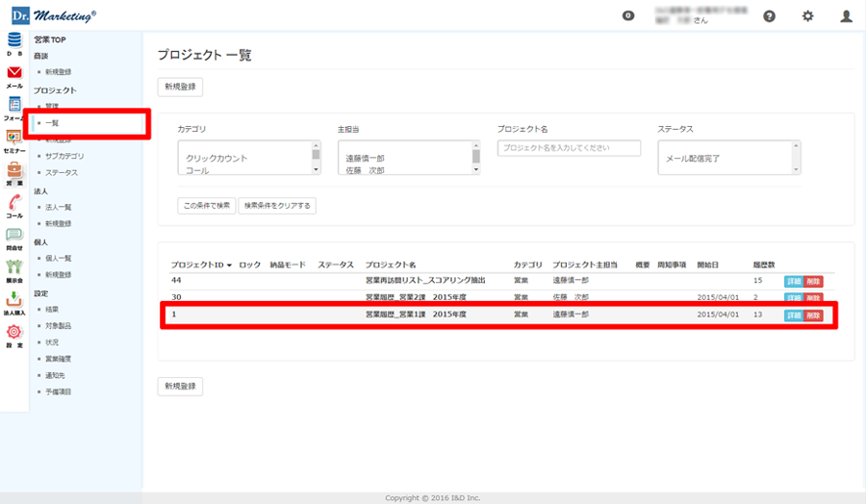This screenshot has width=866, height=504.
Task: Click the プロジェクト名 text input field
Action: tap(569, 148)
